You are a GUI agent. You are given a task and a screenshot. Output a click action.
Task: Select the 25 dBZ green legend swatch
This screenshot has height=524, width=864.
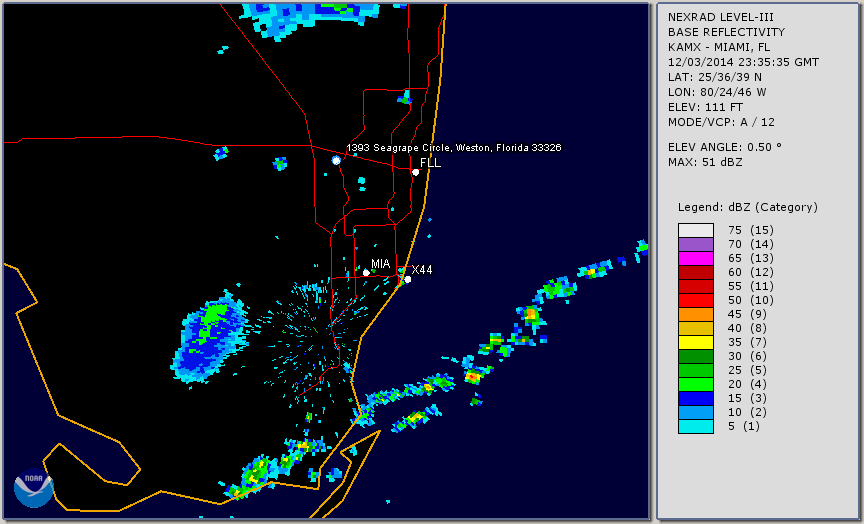pos(696,371)
